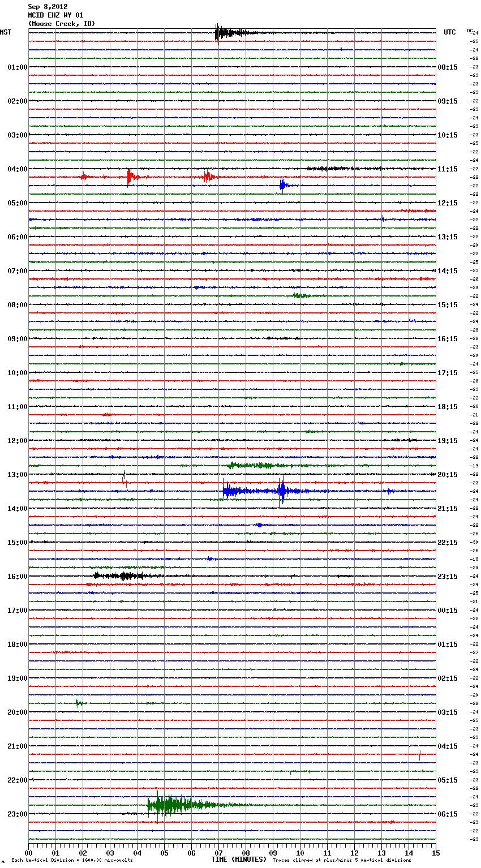The image size is (481, 868).
Task: Click the MST timezone label
Action: coord(6,32)
